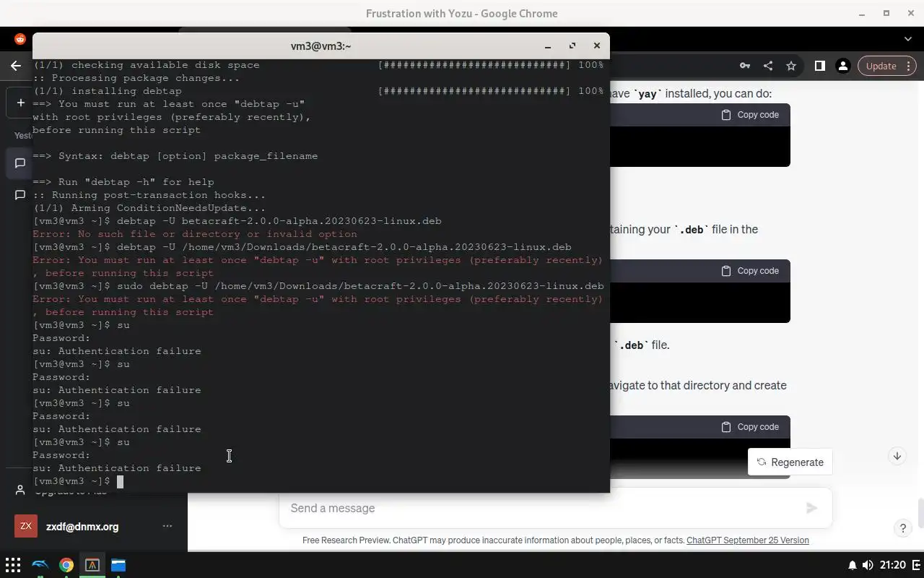Go back with Chrome's back arrow
The height and width of the screenshot is (578, 924).
click(16, 66)
